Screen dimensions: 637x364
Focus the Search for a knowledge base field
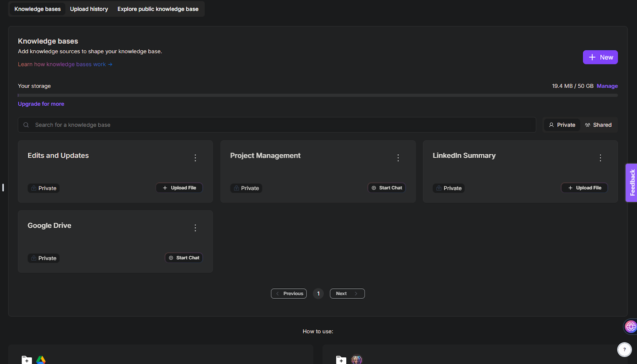[x=277, y=125]
